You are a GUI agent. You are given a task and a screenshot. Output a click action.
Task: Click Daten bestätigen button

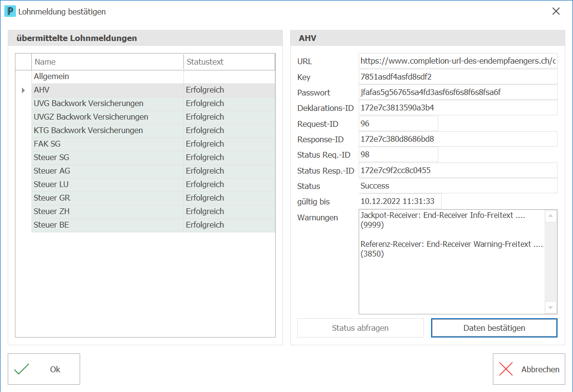(494, 328)
